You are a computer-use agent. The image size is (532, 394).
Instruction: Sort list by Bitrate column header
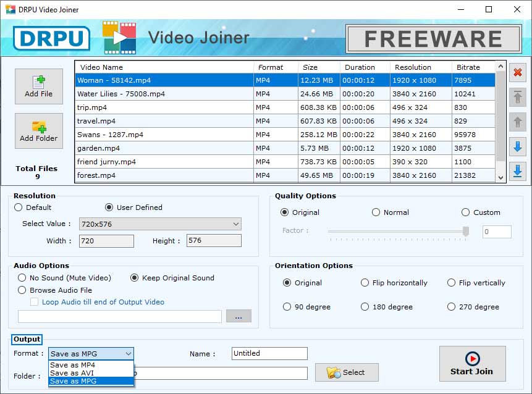(474, 67)
